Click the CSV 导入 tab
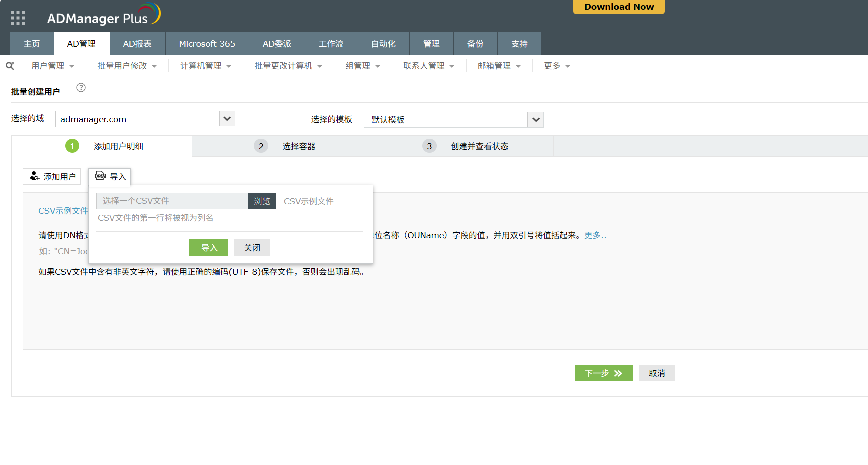 (110, 176)
